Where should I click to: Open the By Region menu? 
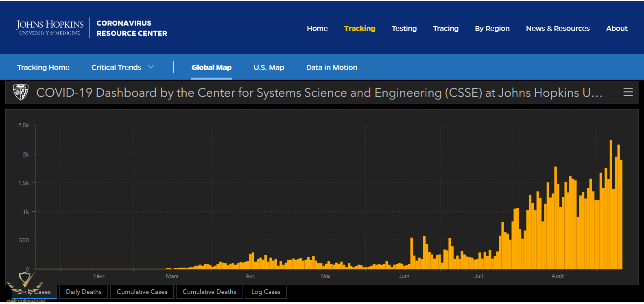coord(492,28)
